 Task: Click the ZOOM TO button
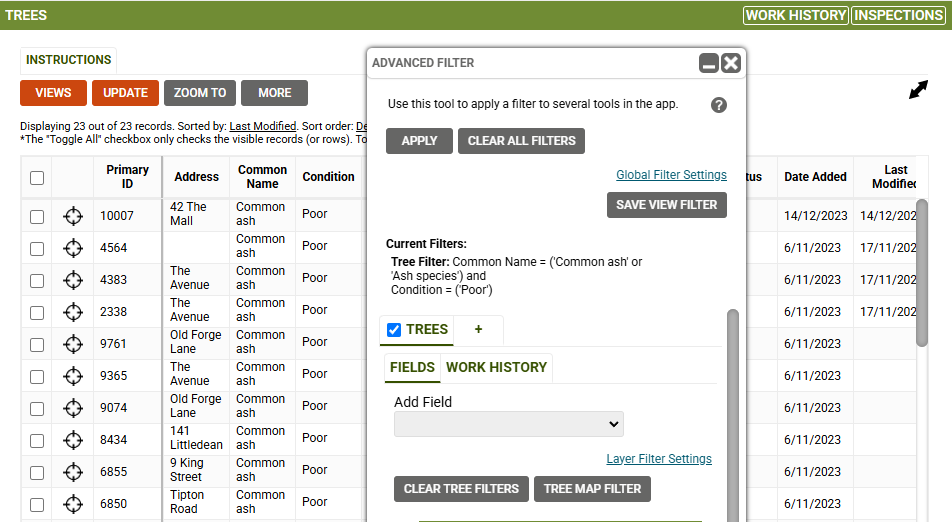pyautogui.click(x=200, y=93)
